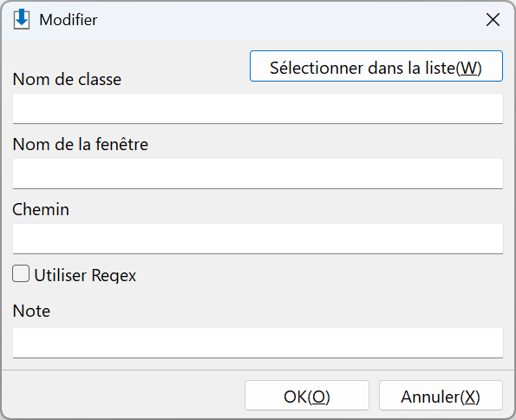Screen dimensions: 516x420
Task: Click the blank footer area beside OK(O)
Action: pos(123,396)
